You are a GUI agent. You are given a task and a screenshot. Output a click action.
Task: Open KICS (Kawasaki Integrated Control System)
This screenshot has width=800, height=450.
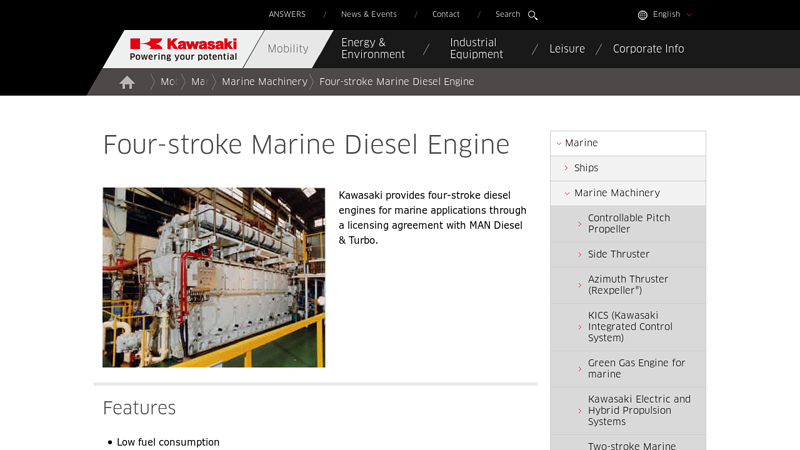tap(628, 327)
